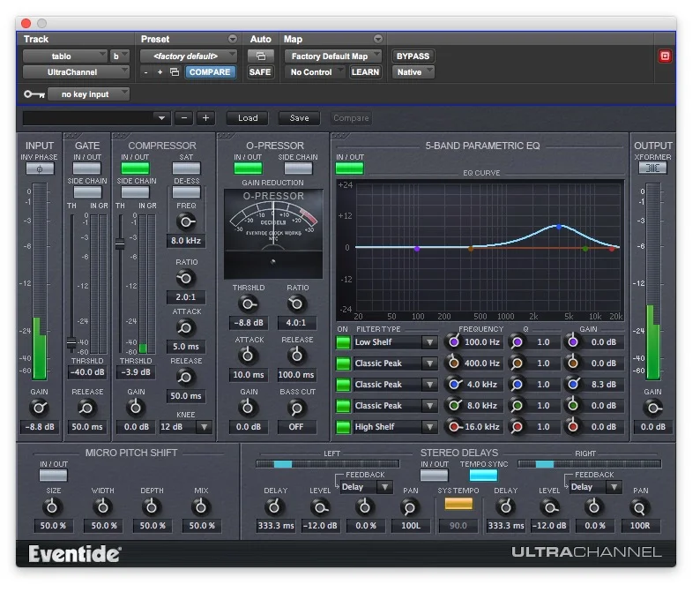
Task: Toggle the Input Inv Phase switch
Action: [40, 169]
